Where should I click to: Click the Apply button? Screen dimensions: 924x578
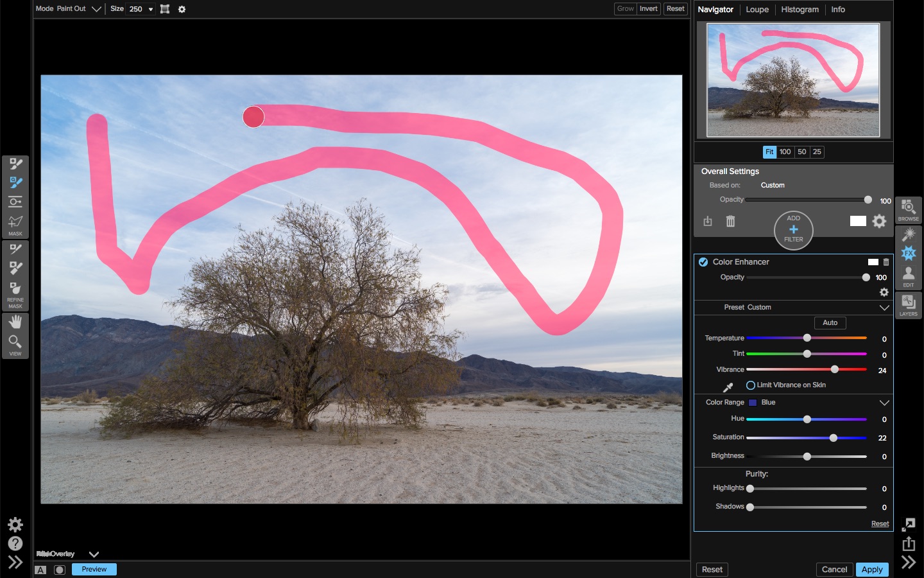coord(872,570)
